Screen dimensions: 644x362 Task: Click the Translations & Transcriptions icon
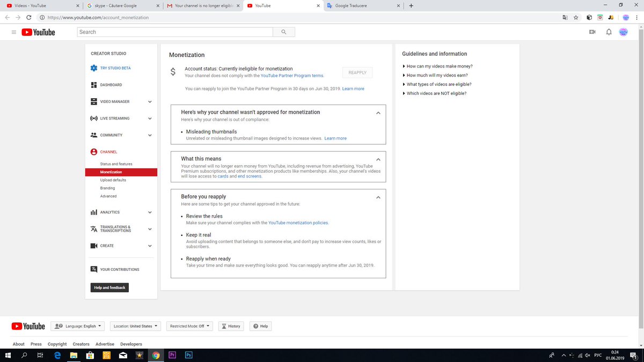click(x=94, y=229)
